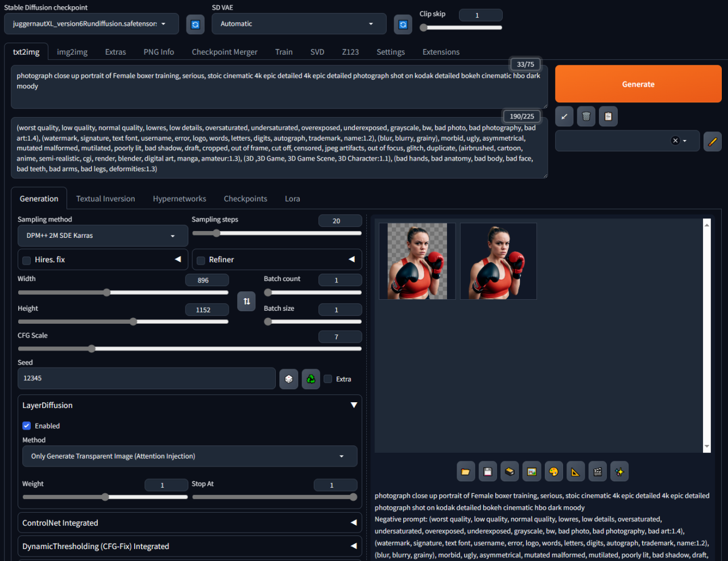
Task: Refresh the SD VAE list
Action: point(403,24)
